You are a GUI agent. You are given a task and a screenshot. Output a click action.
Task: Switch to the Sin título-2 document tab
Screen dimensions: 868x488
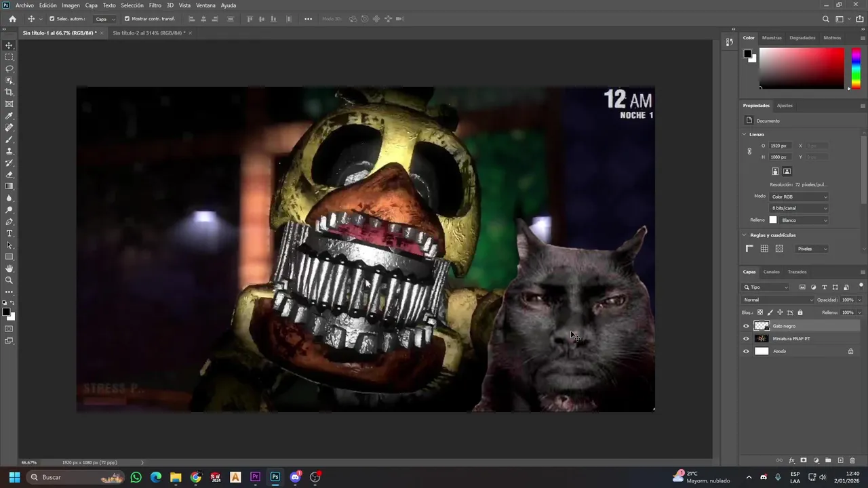[149, 33]
